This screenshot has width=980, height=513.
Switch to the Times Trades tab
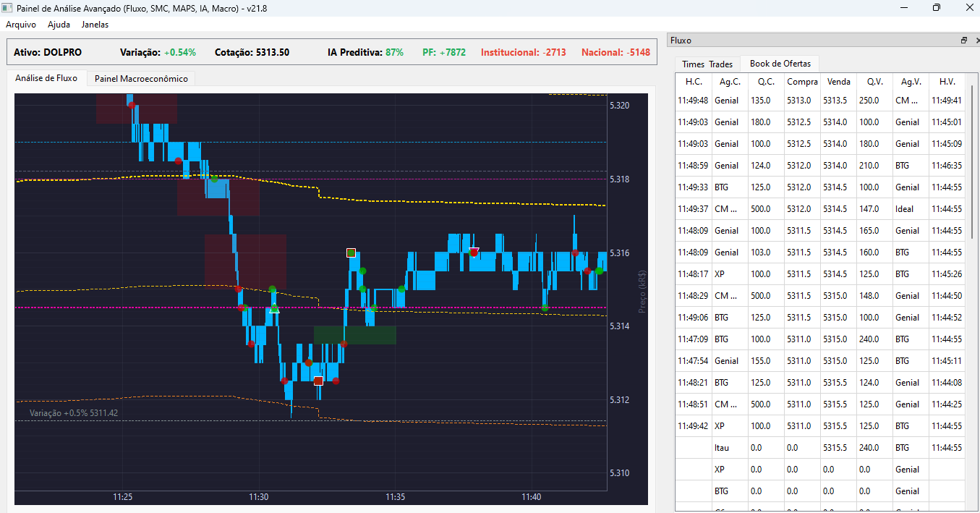(707, 64)
